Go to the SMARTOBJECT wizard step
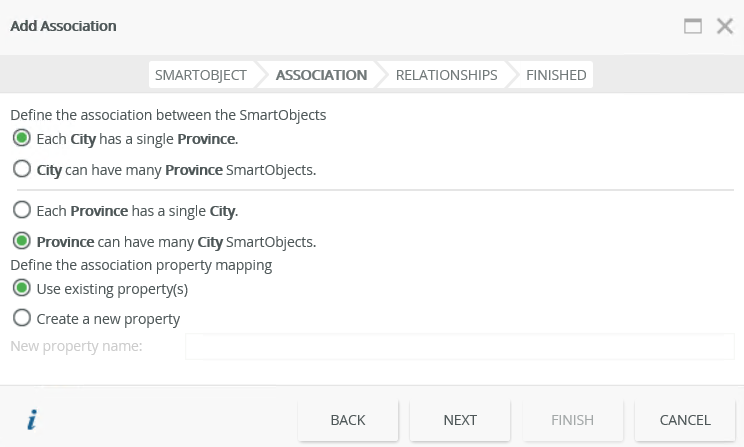 200,74
